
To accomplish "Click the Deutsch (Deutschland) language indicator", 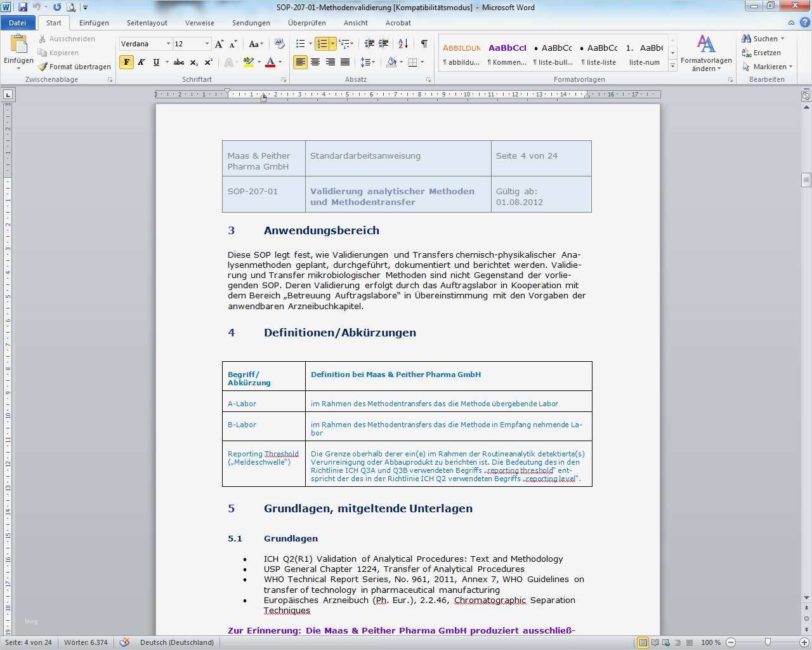I will click(177, 642).
